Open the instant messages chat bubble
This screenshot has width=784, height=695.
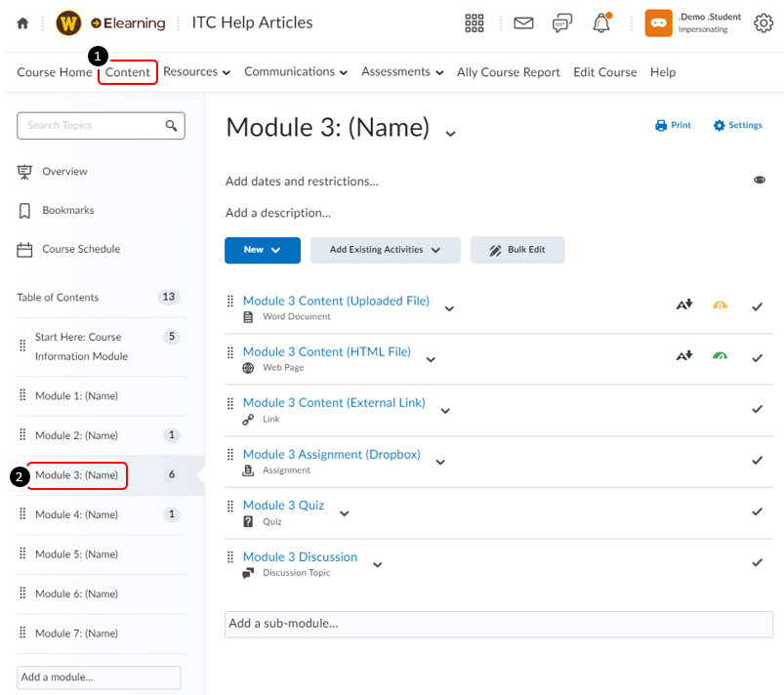561,22
